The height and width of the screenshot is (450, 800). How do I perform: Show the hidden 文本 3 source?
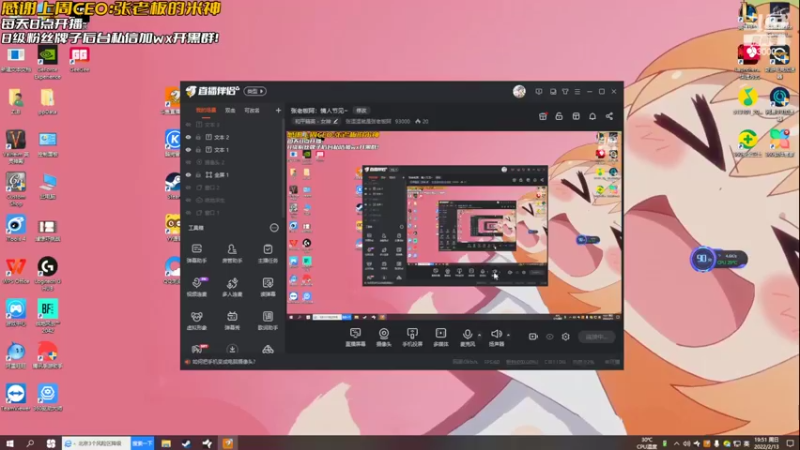188,124
